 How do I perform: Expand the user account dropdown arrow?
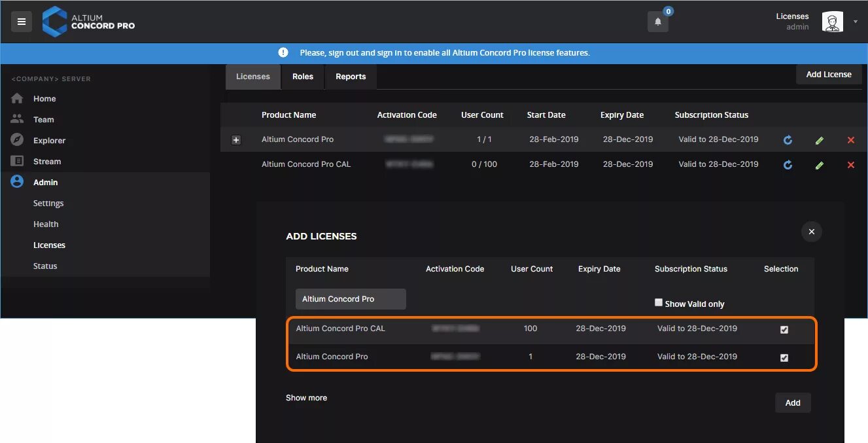coord(855,22)
